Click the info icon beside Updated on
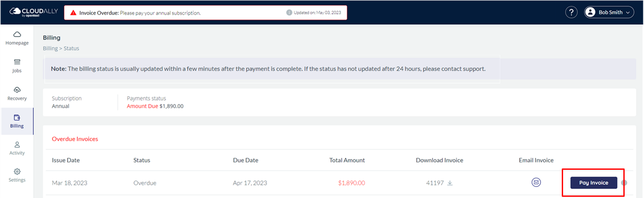The image size is (644, 198). (289, 12)
